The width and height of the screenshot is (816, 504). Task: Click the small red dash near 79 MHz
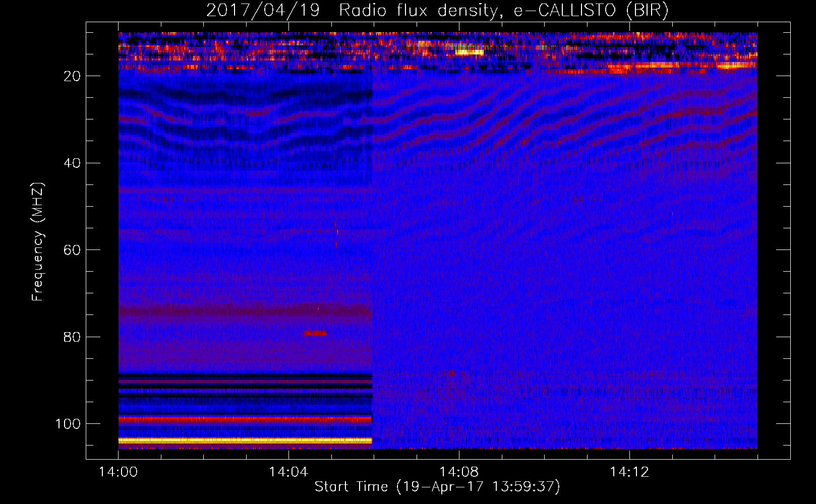[315, 333]
